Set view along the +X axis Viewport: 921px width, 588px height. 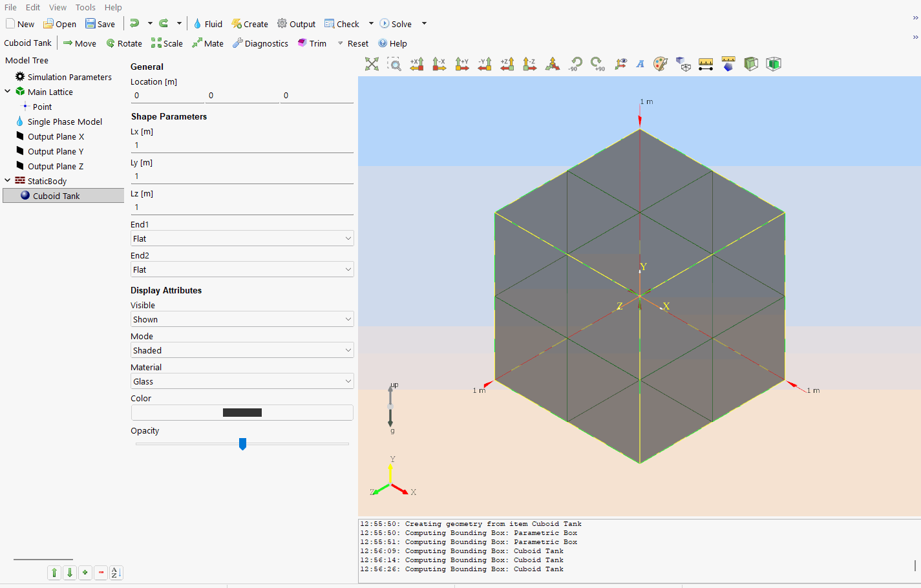tap(417, 64)
